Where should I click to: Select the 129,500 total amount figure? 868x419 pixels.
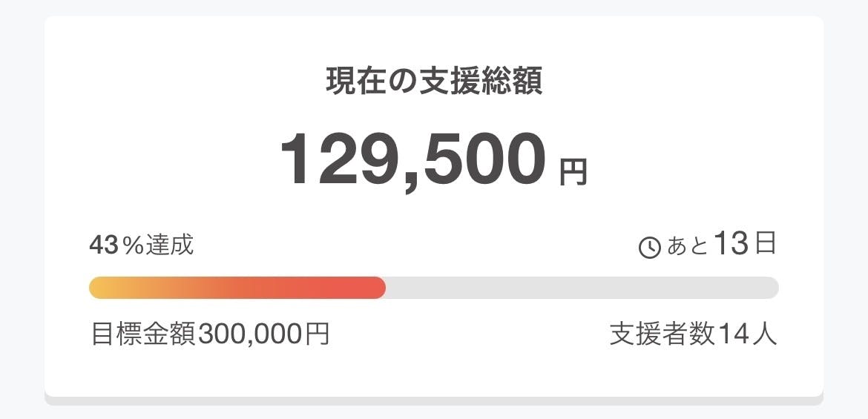tap(412, 159)
